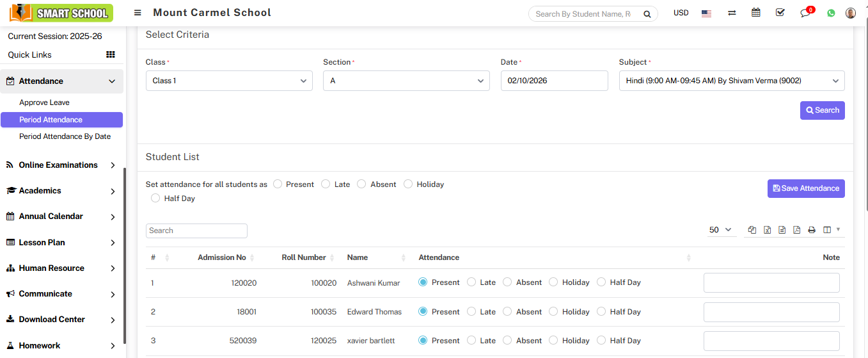Print the student attendance list
The image size is (868, 358).
(812, 230)
